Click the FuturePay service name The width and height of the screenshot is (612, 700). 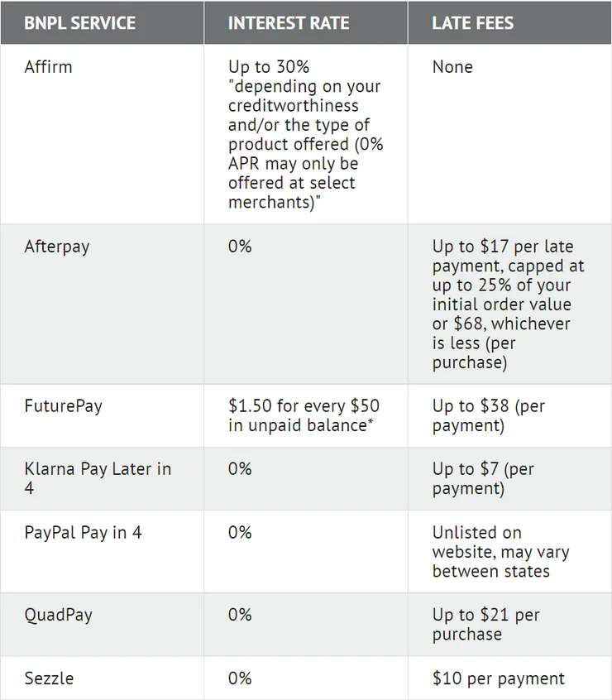pos(63,406)
